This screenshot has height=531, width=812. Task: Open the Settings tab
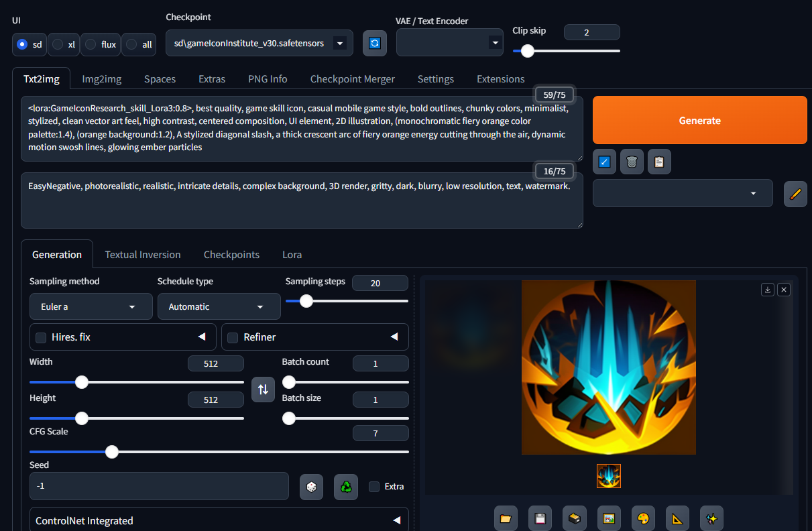click(x=436, y=78)
